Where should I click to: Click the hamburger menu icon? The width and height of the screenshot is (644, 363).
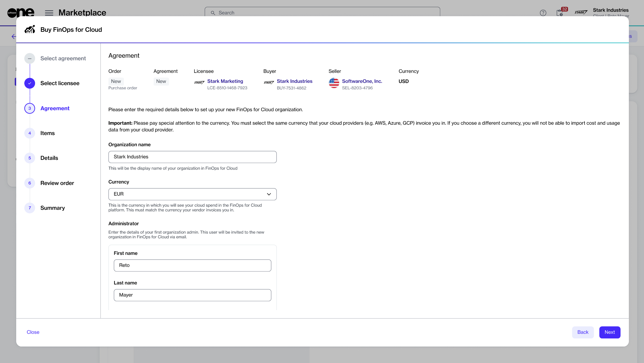pos(49,13)
